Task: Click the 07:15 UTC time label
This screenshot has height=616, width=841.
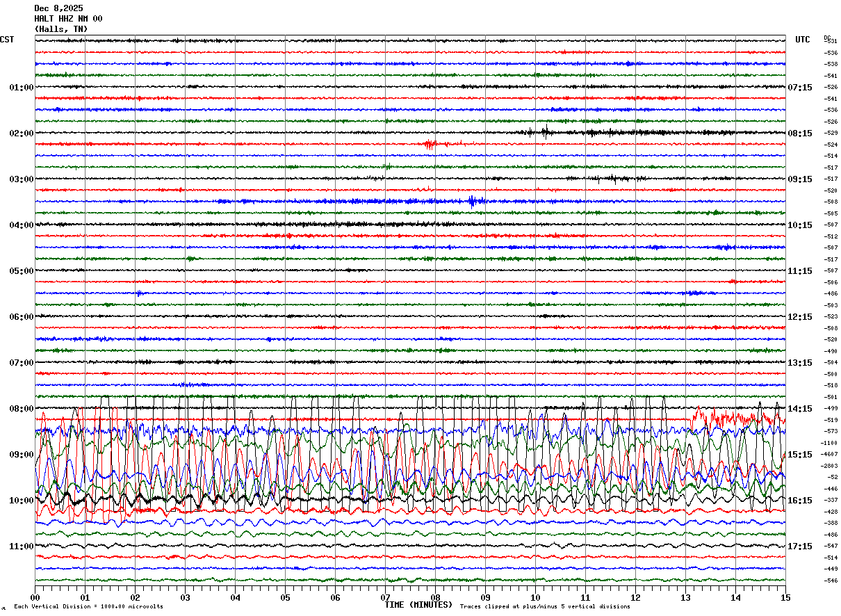Action: coord(800,88)
